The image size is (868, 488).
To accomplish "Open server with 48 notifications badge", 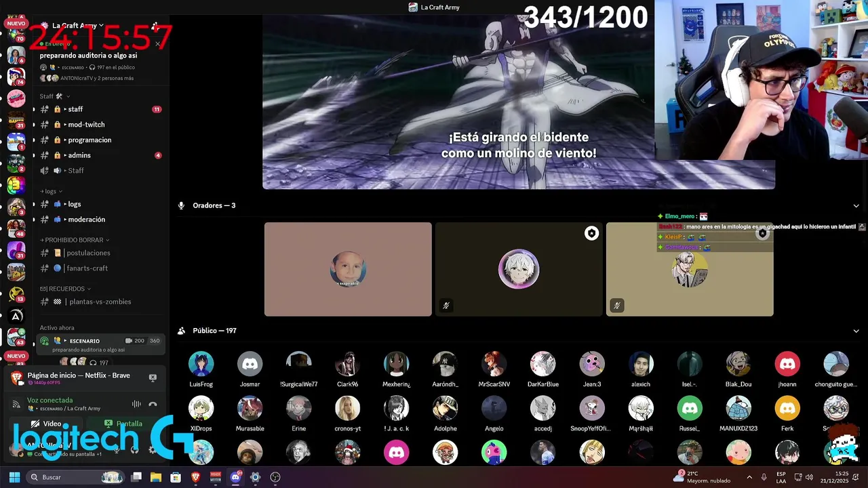I will (x=16, y=228).
